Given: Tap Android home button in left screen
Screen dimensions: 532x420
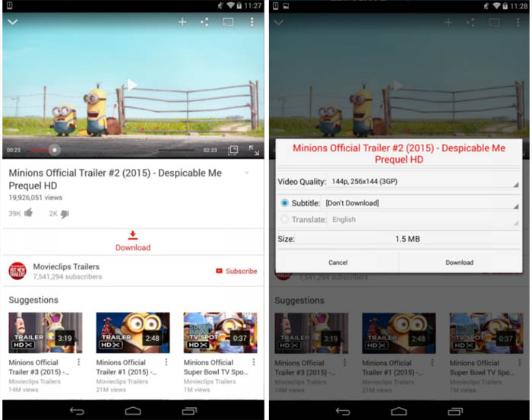Looking at the screenshot, I should point(133,411).
